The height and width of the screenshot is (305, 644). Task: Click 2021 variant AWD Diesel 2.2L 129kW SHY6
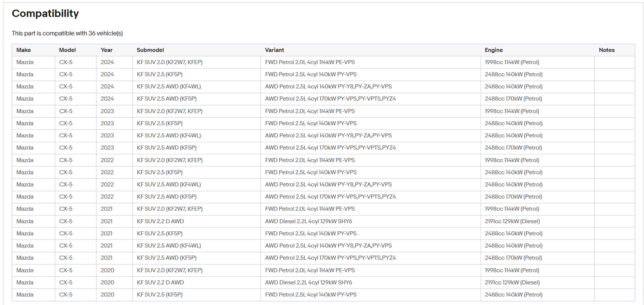309,221
